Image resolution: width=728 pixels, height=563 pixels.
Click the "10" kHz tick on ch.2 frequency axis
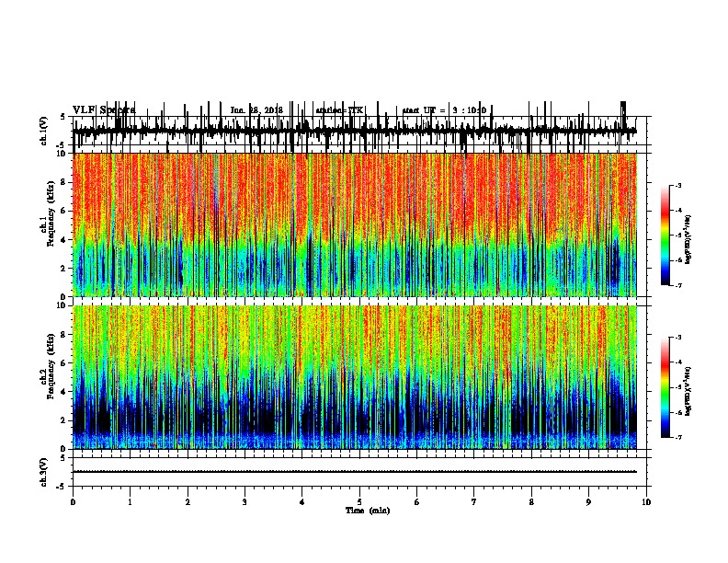62,305
